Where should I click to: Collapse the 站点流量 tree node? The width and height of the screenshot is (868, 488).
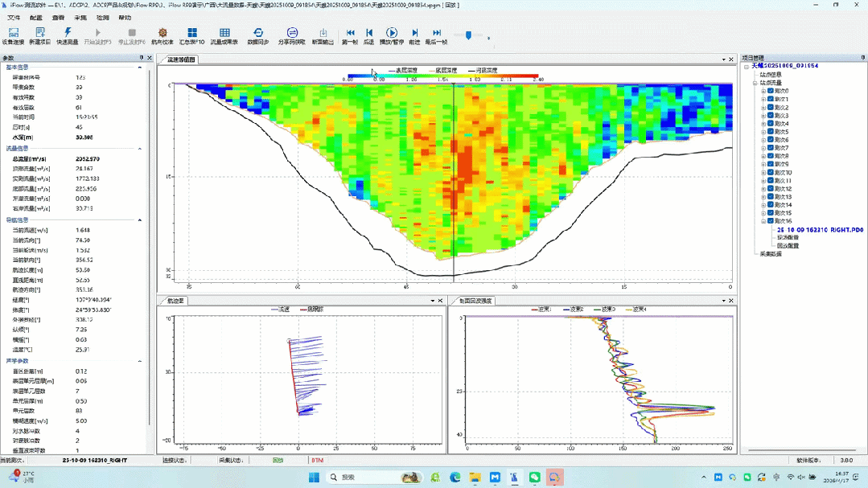pyautogui.click(x=755, y=83)
